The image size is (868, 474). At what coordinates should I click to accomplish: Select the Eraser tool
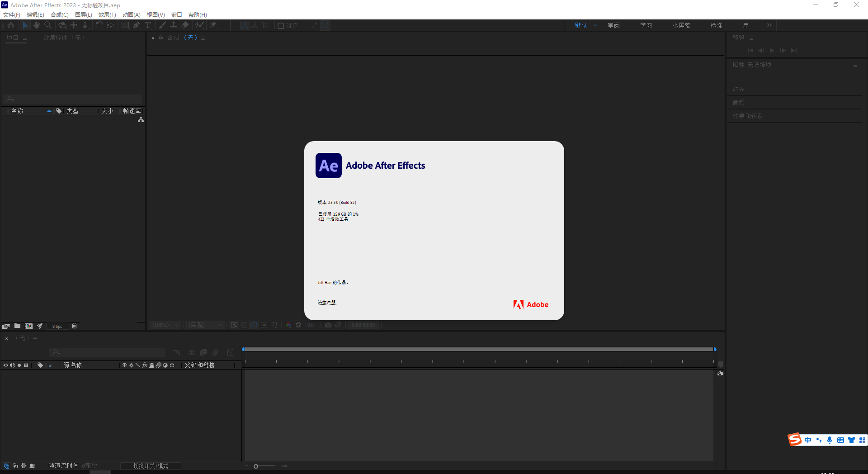(x=185, y=25)
